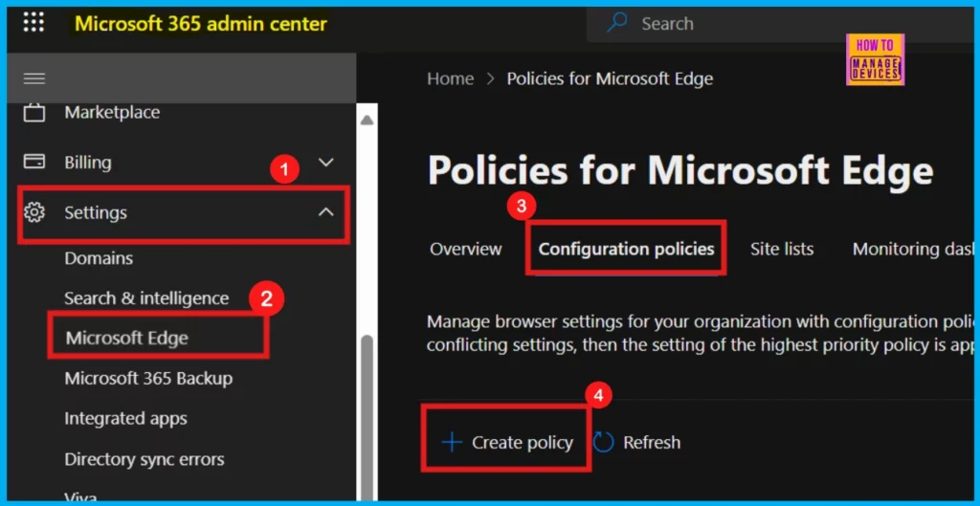Click Microsoft 365 admin center title
This screenshot has height=506, width=980.
point(201,24)
